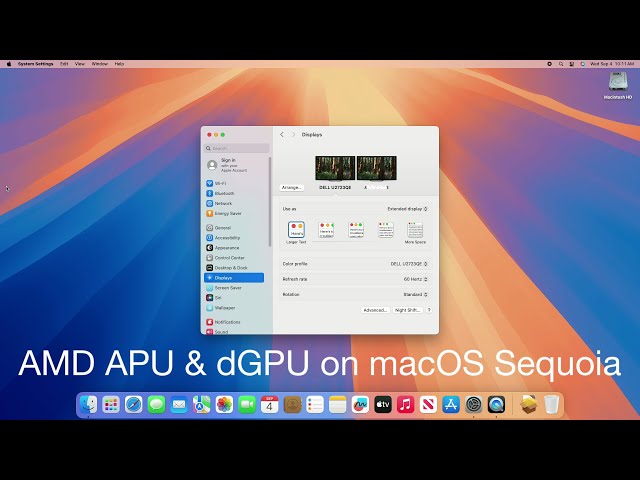Choose the fourth resolution scaling option
The image size is (640, 480).
click(x=386, y=230)
